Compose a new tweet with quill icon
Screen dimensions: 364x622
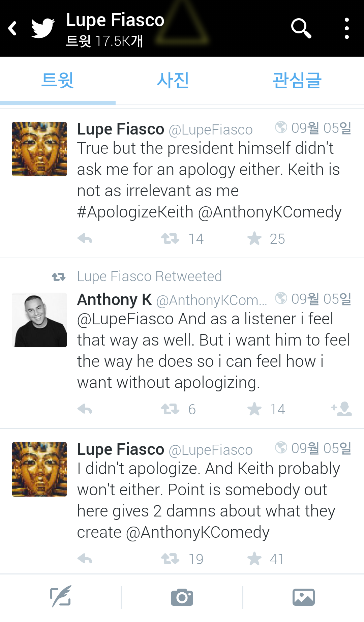[61, 597]
